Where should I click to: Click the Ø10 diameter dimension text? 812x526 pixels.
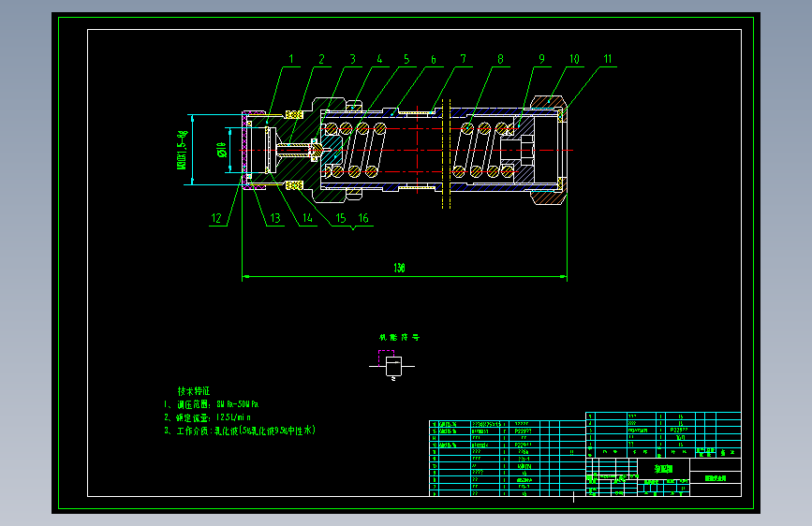pyautogui.click(x=222, y=150)
